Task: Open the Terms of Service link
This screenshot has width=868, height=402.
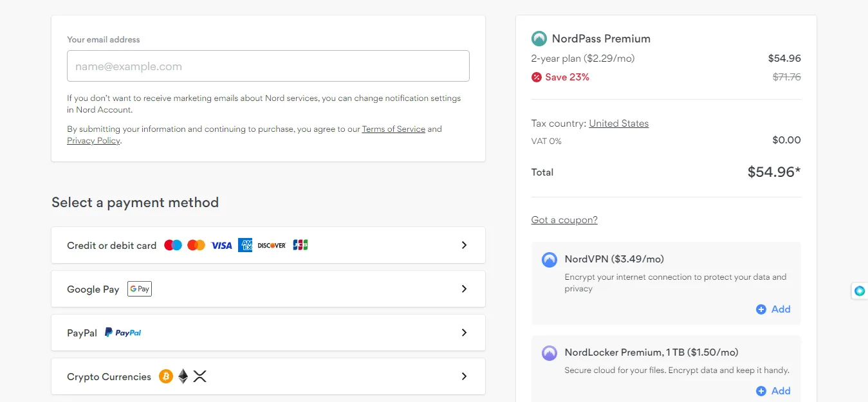Action: coord(394,129)
